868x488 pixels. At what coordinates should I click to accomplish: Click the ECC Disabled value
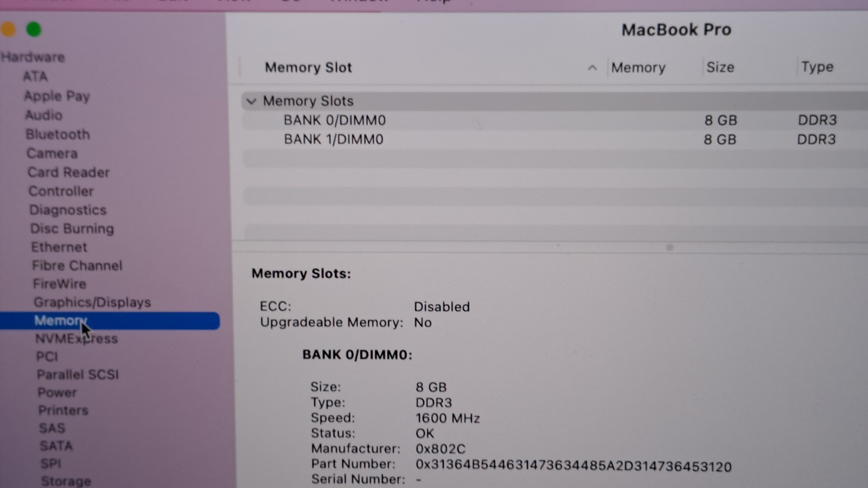(442, 306)
